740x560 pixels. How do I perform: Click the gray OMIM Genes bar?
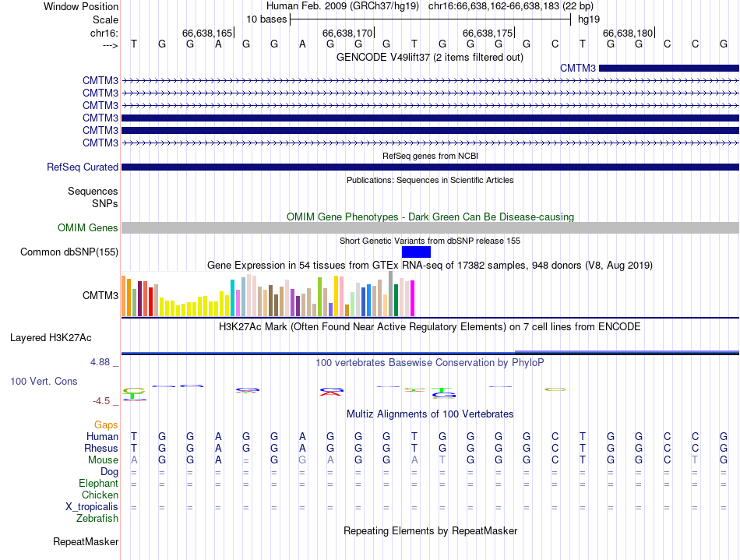click(430, 227)
